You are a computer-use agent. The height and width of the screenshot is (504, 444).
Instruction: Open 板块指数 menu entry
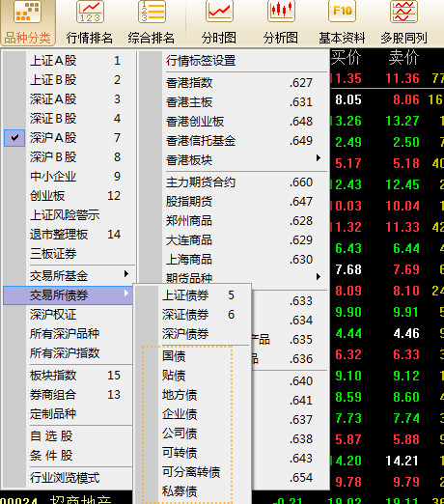point(69,376)
